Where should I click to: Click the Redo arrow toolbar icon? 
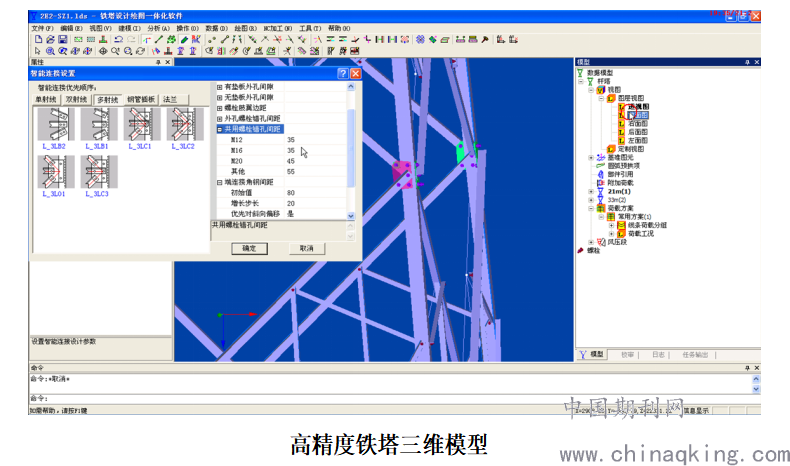(131, 39)
